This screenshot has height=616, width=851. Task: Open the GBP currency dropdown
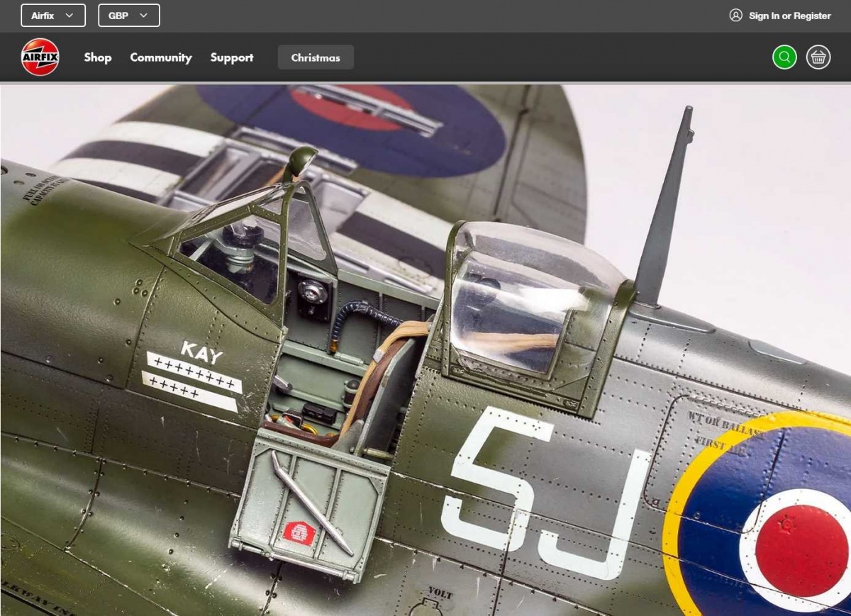click(129, 16)
